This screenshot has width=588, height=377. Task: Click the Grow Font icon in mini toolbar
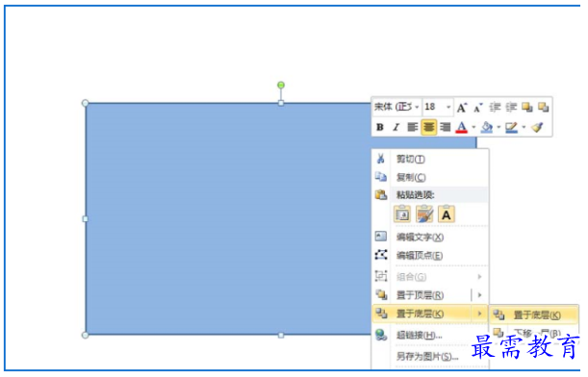[x=462, y=108]
